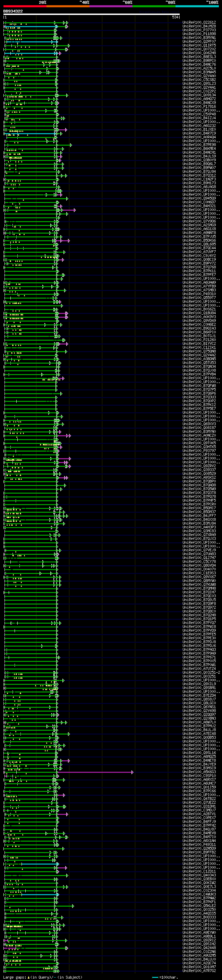Image resolution: width=222 pixels, height=980 pixels.
Task: Select the UniRef100_C5CSB2 label
Action: point(199,80)
